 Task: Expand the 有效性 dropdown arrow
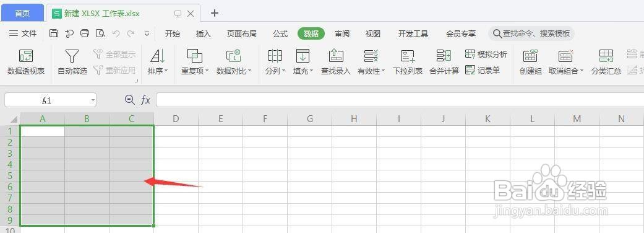click(x=383, y=71)
